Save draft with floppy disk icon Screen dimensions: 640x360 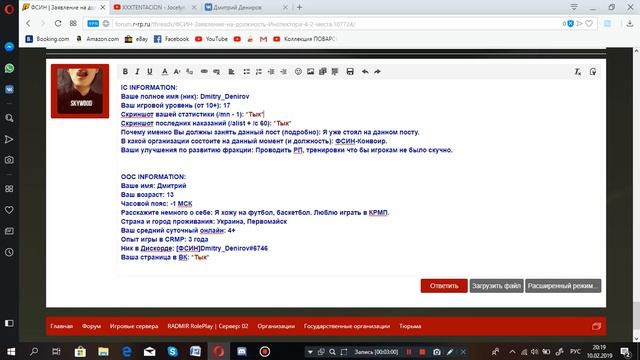[x=350, y=71]
